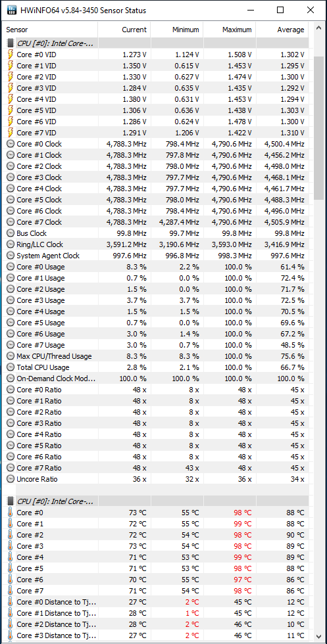327x644 pixels.
Task: Click the icon beside Uncore Ratio
Action: click(x=11, y=479)
